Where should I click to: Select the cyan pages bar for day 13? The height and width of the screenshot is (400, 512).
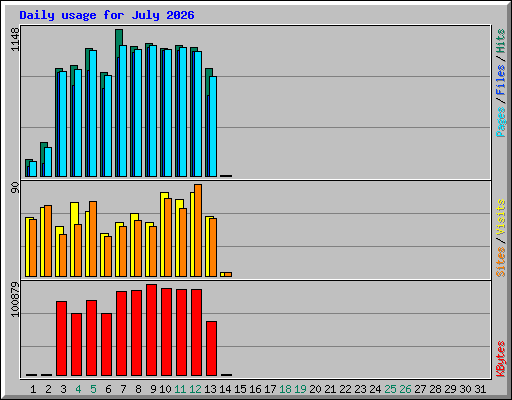point(213,126)
